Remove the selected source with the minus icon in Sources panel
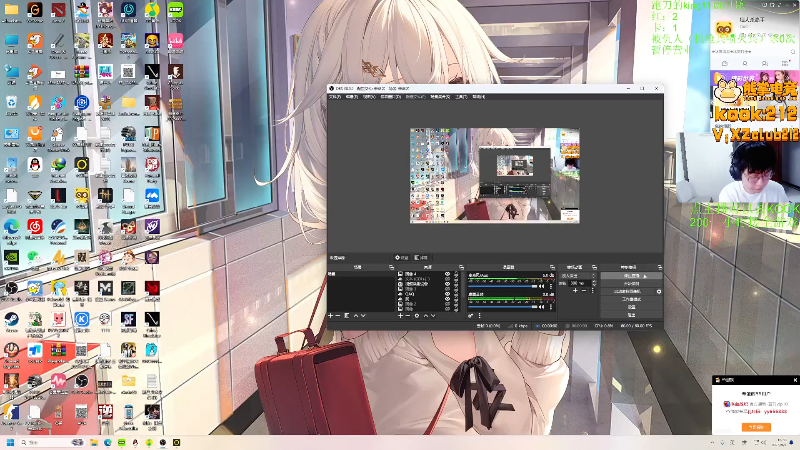This screenshot has width=800, height=450. coord(408,316)
